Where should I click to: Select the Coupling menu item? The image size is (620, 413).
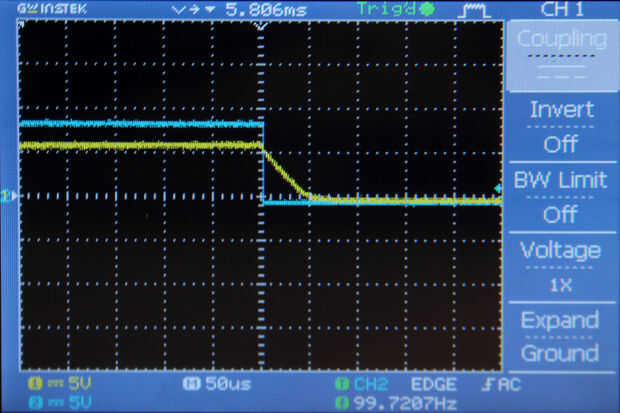pyautogui.click(x=561, y=56)
